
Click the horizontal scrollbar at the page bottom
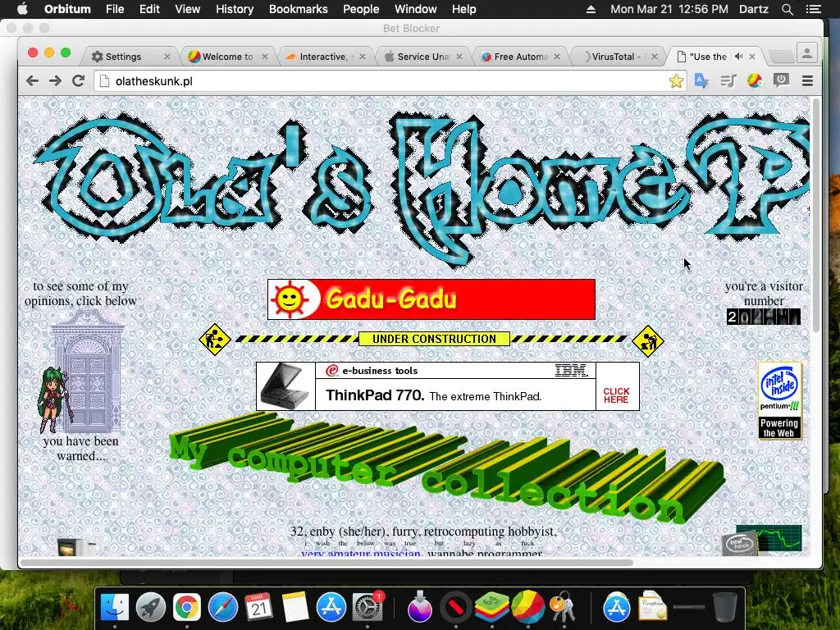point(326,563)
